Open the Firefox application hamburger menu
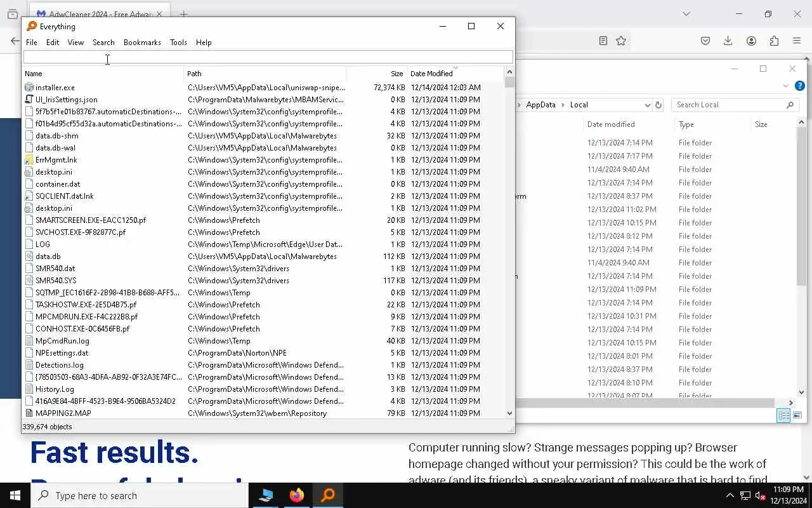Screen dimensions: 812x508 (797, 41)
